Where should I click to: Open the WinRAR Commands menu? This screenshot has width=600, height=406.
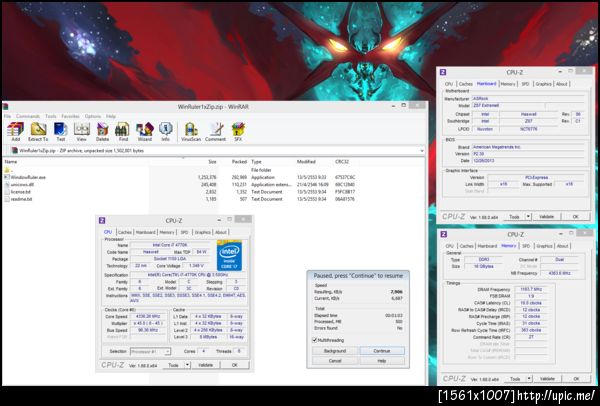pyautogui.click(x=28, y=116)
